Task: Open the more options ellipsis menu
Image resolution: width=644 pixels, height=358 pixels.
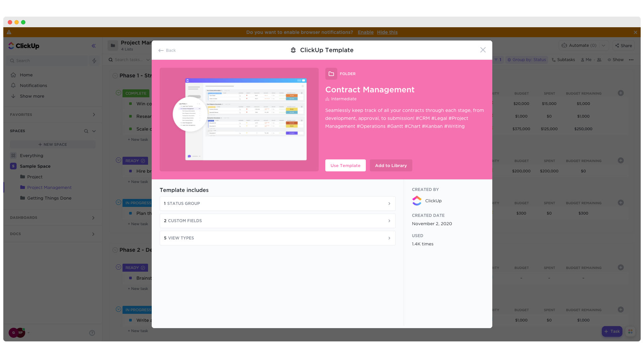Action: (x=631, y=60)
